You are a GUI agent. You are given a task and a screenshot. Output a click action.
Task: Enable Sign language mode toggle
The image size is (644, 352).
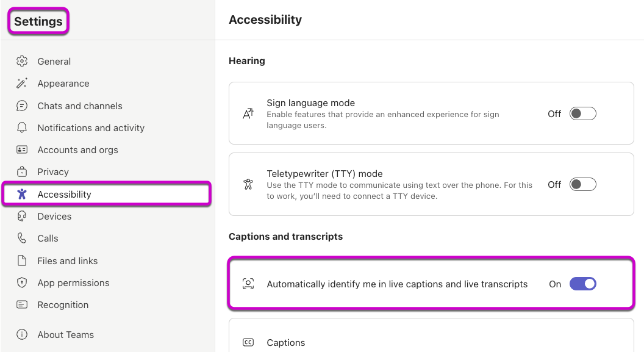click(x=582, y=113)
